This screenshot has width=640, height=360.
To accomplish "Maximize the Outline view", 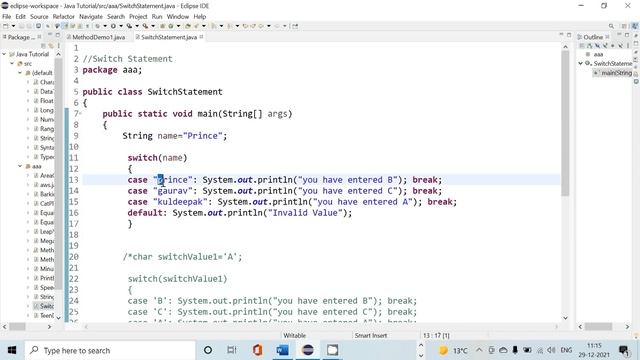I will pyautogui.click(x=627, y=35).
